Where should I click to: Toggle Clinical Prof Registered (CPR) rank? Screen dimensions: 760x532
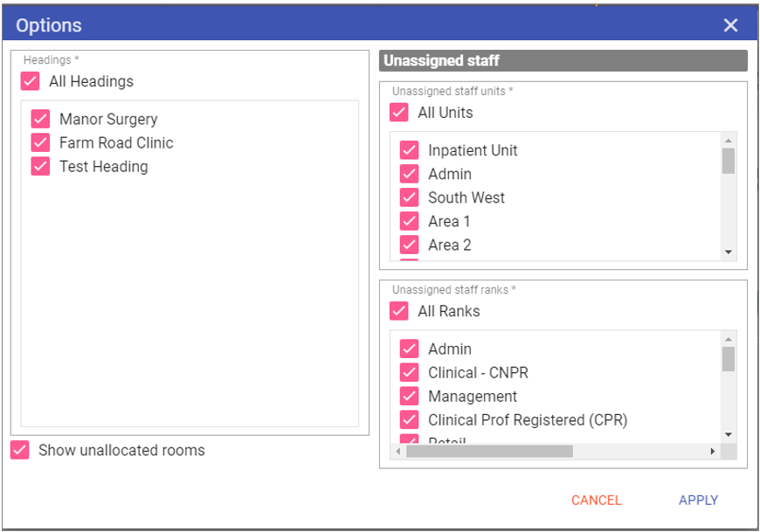tap(409, 419)
